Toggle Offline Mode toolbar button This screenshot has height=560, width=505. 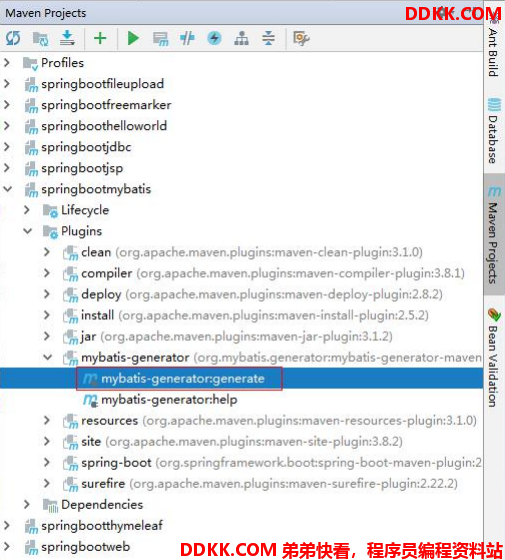[187, 38]
